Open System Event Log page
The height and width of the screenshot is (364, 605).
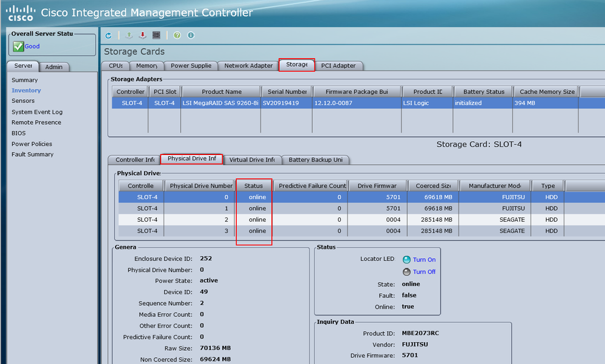37,112
